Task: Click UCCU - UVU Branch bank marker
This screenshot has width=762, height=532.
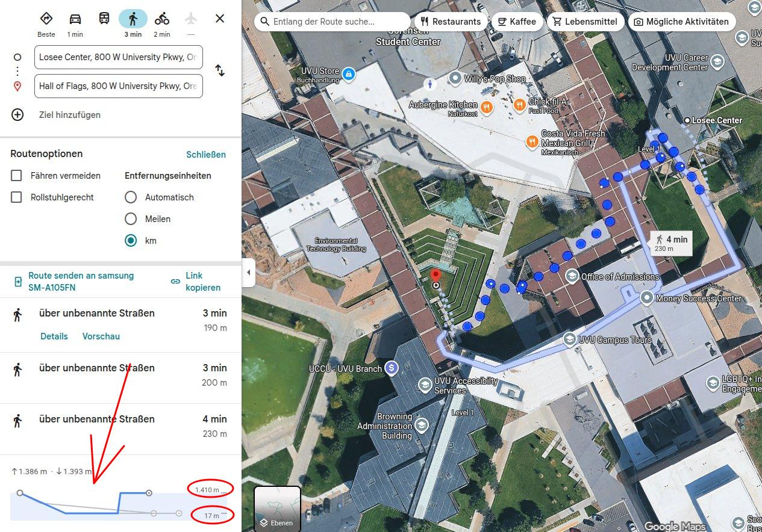Action: 392,368
